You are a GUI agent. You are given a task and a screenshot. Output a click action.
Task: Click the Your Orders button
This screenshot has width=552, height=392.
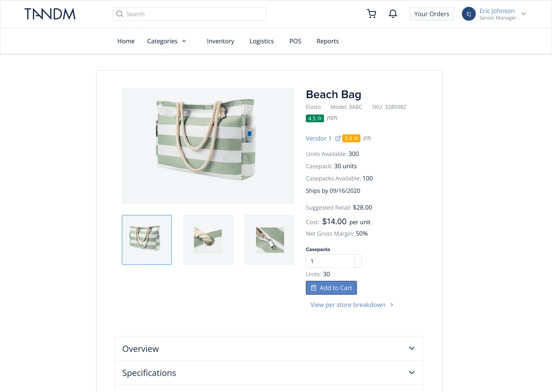[432, 14]
